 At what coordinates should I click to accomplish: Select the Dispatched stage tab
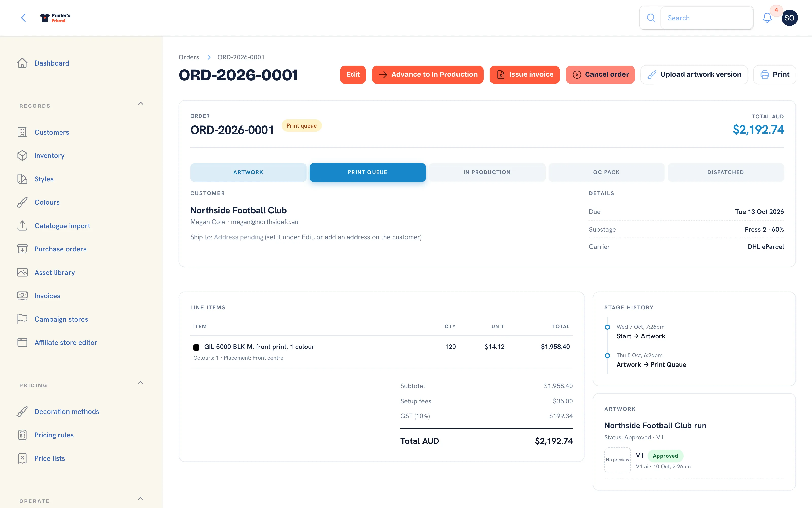point(726,172)
